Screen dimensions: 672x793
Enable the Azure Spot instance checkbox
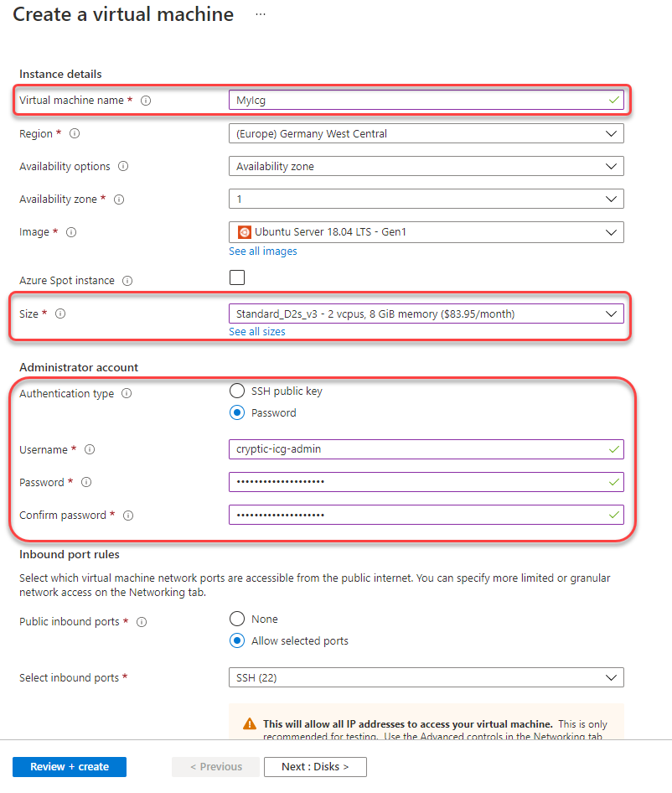point(237,277)
